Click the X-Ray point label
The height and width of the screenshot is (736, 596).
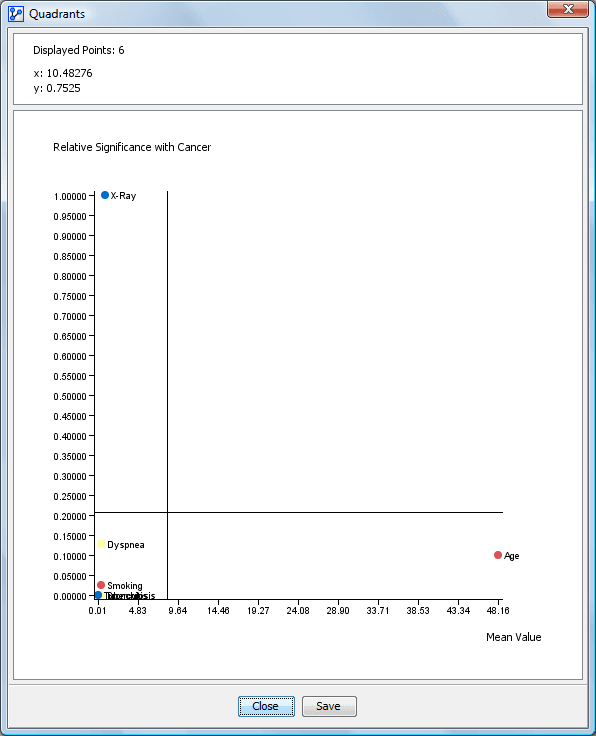[x=123, y=196]
